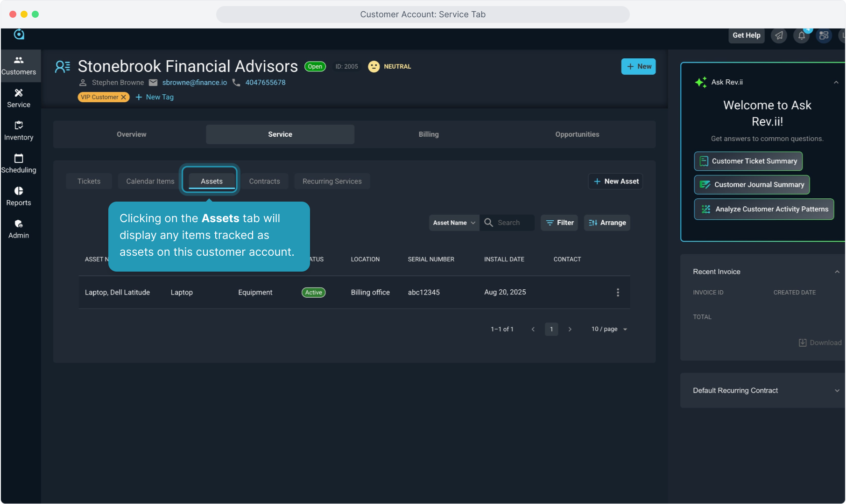The image size is (846, 504).
Task: Open the notifications bell
Action: [802, 35]
